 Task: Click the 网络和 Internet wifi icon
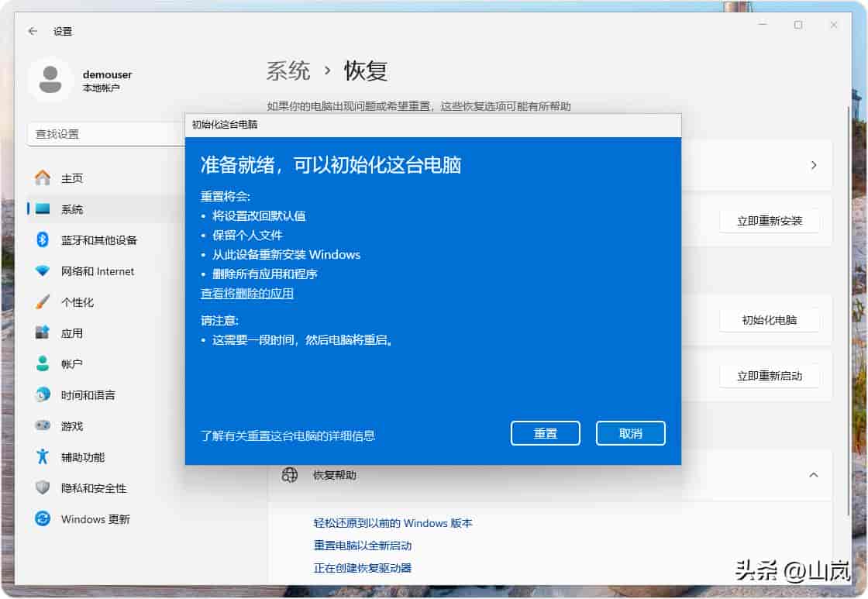[x=43, y=270]
